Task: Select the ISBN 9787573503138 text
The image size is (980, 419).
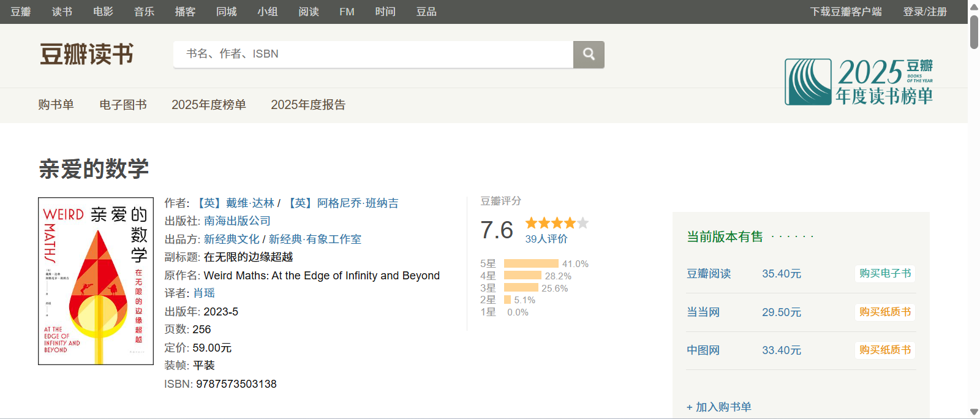Action: (x=236, y=384)
